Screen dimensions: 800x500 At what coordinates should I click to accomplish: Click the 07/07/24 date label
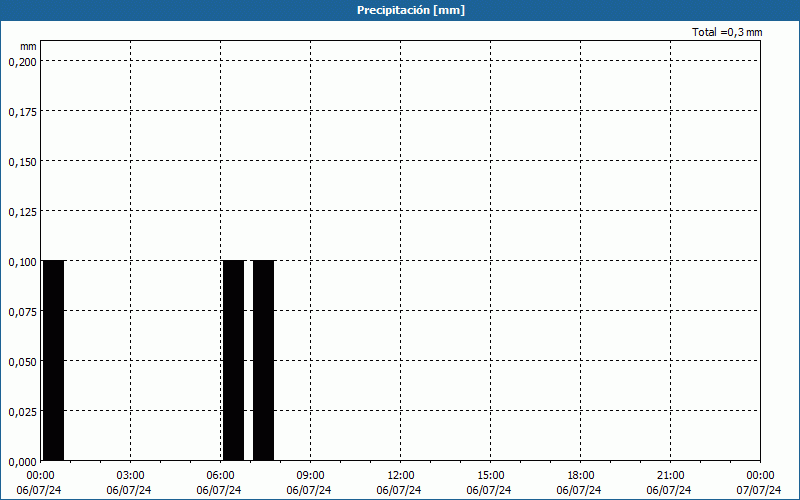pos(759,490)
